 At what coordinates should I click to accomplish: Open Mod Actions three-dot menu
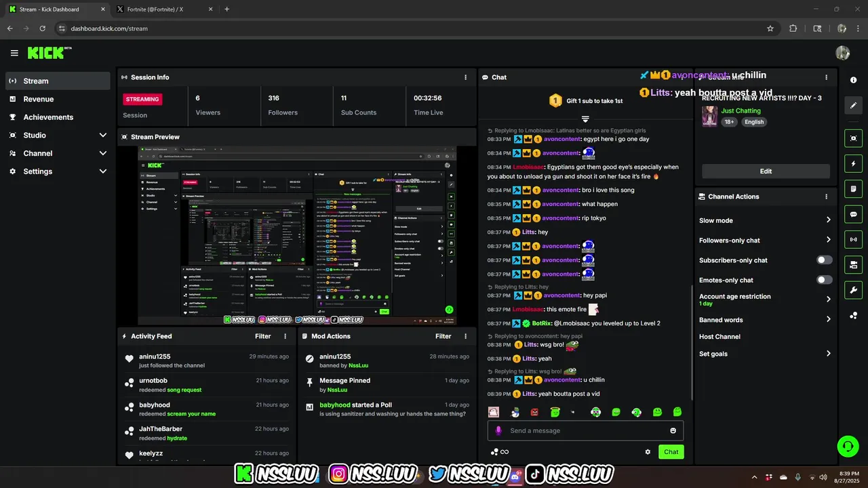[465, 336]
